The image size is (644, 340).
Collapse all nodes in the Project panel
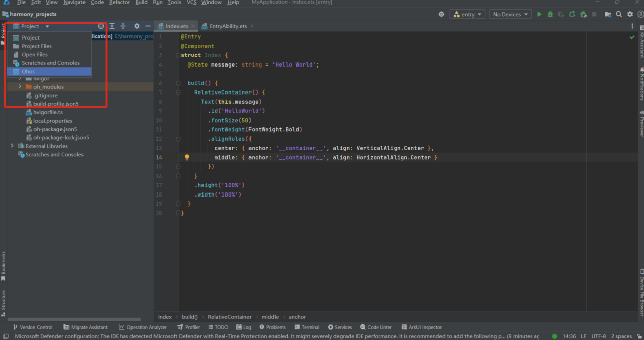(123, 26)
